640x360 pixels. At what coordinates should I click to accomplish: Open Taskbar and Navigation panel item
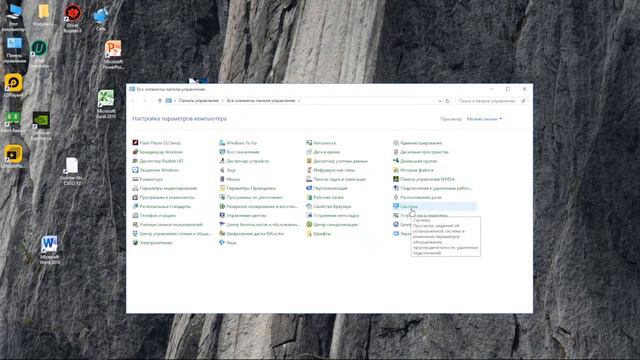(x=336, y=179)
